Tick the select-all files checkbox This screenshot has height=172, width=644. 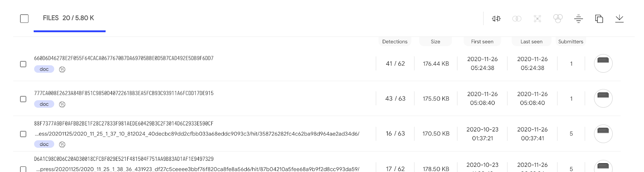[x=24, y=18]
